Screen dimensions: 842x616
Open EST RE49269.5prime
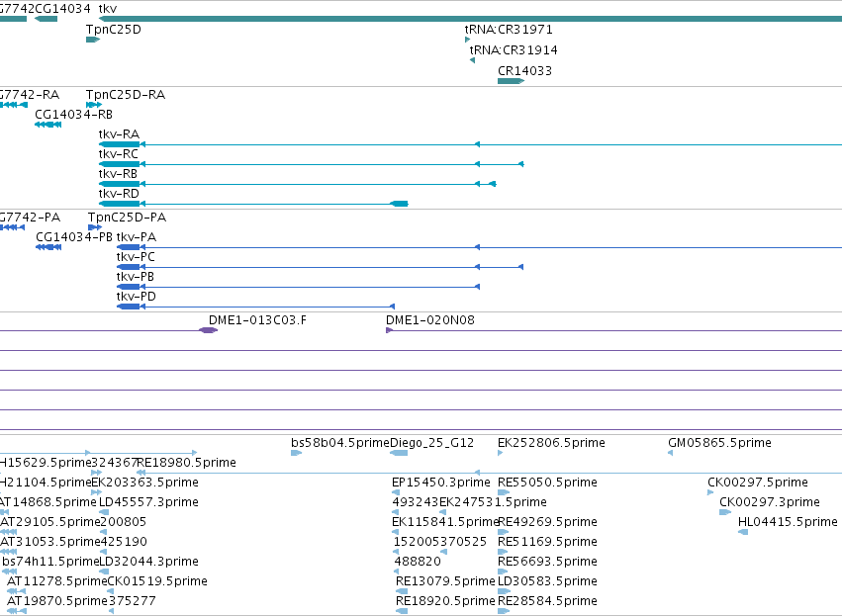547,522
